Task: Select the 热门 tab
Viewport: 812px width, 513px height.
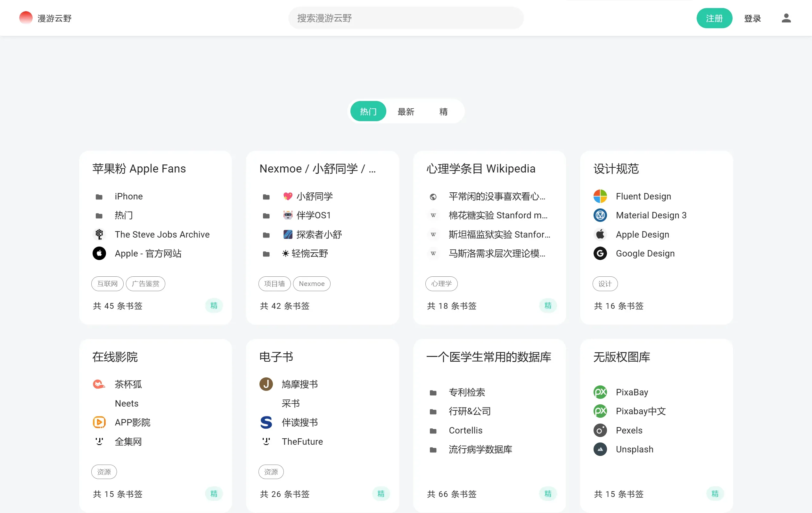Action: 368,112
